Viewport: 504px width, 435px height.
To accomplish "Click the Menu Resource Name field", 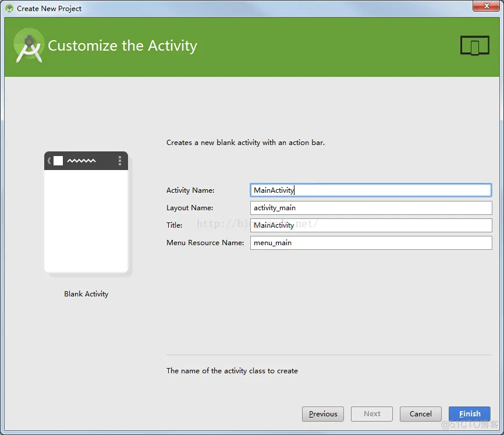I will pyautogui.click(x=371, y=243).
